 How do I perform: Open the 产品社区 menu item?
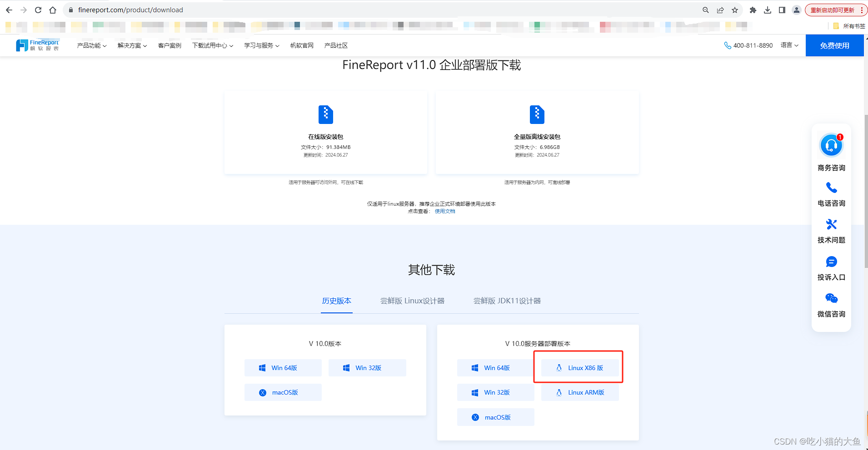click(x=336, y=45)
